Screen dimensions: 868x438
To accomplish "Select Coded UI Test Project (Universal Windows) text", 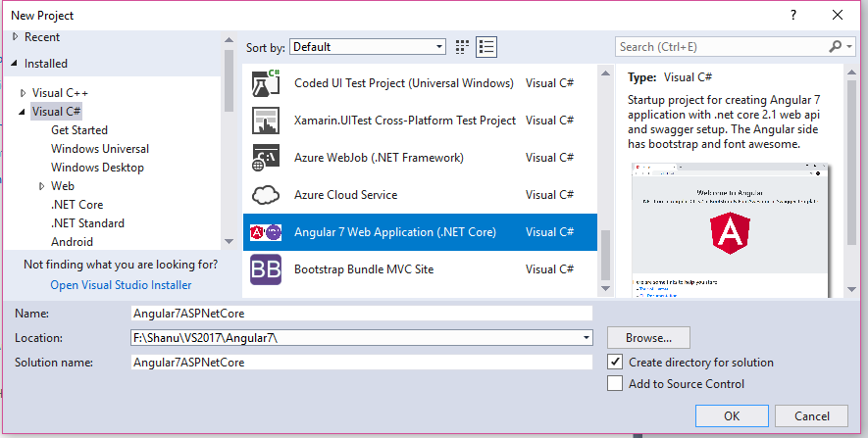I will pos(404,83).
